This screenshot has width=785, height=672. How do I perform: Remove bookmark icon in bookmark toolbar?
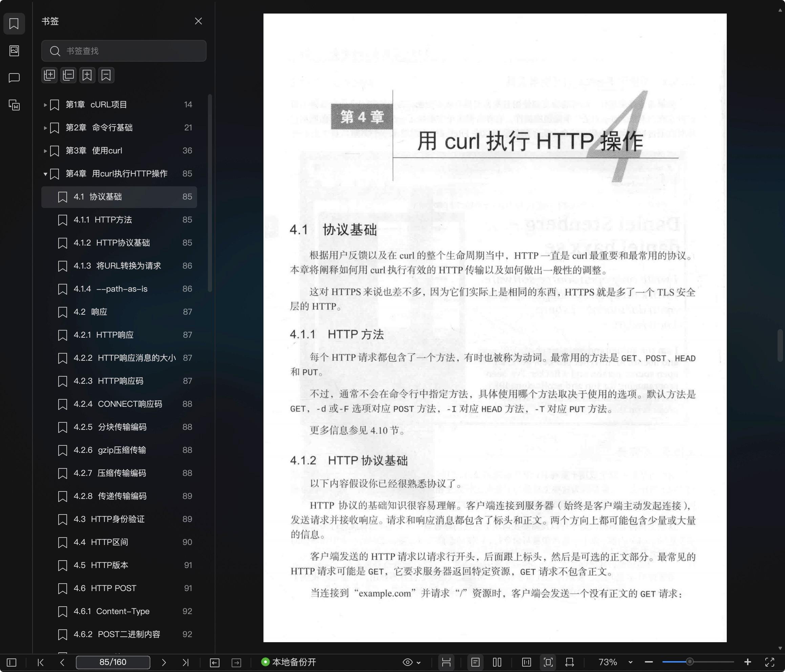[x=106, y=75]
